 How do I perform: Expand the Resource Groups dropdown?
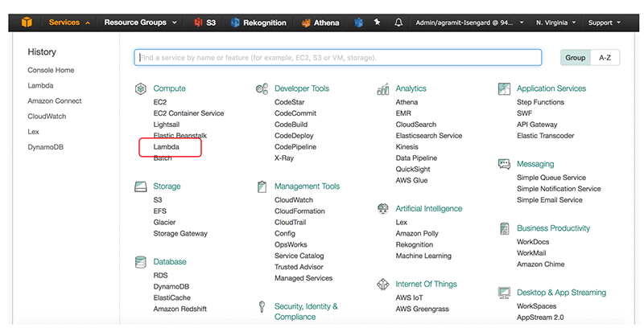click(140, 23)
